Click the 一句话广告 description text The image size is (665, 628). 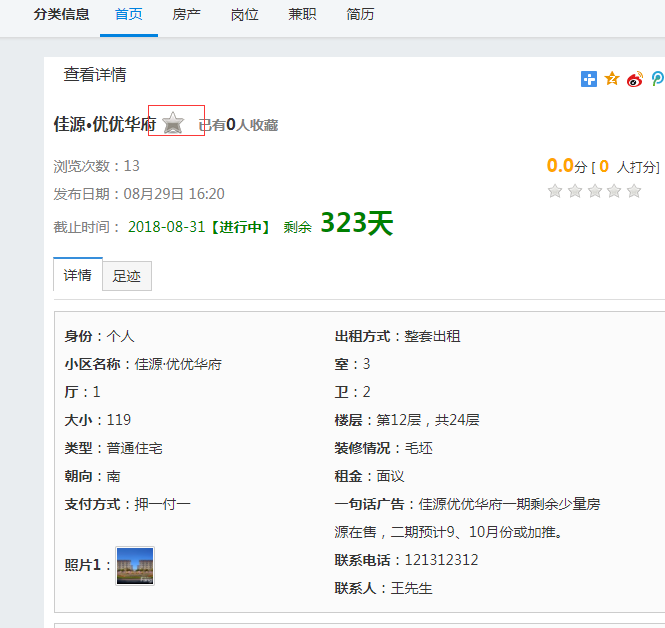[467, 518]
